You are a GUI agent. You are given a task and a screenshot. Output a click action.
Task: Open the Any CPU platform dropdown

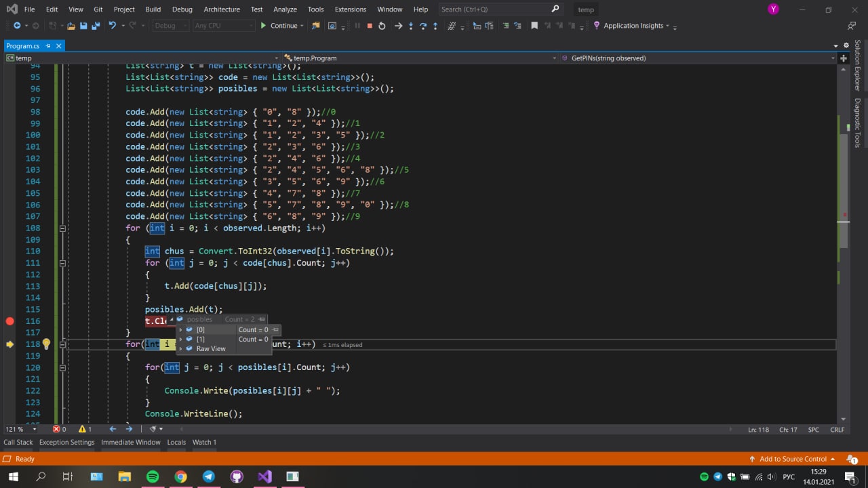click(x=224, y=26)
